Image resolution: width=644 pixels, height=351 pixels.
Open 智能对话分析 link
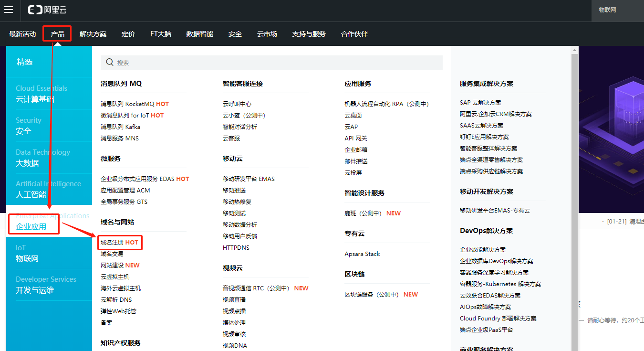click(x=240, y=127)
